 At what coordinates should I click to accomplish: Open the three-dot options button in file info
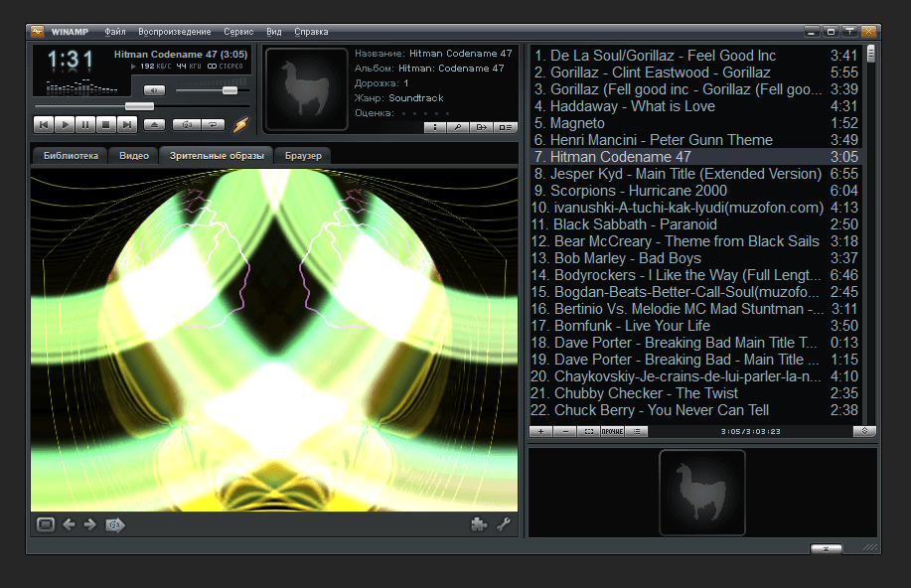435,127
